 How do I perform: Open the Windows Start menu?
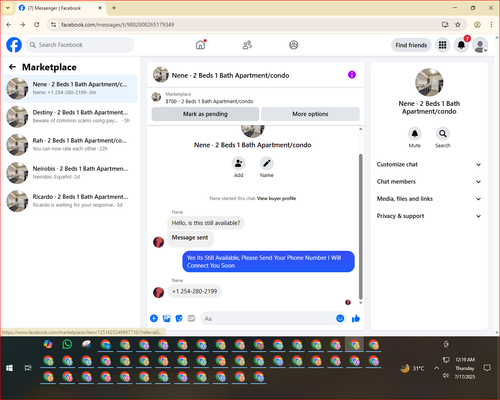[x=9, y=368]
